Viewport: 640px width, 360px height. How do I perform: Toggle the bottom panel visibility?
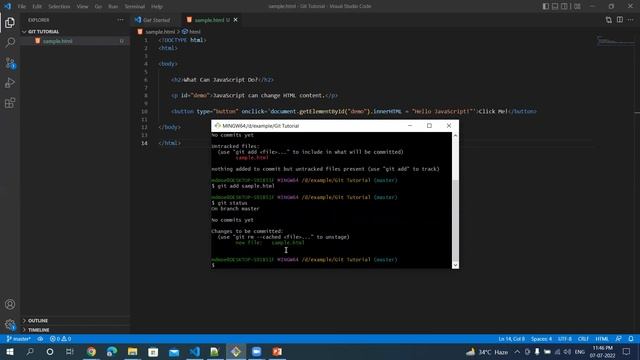555,6
